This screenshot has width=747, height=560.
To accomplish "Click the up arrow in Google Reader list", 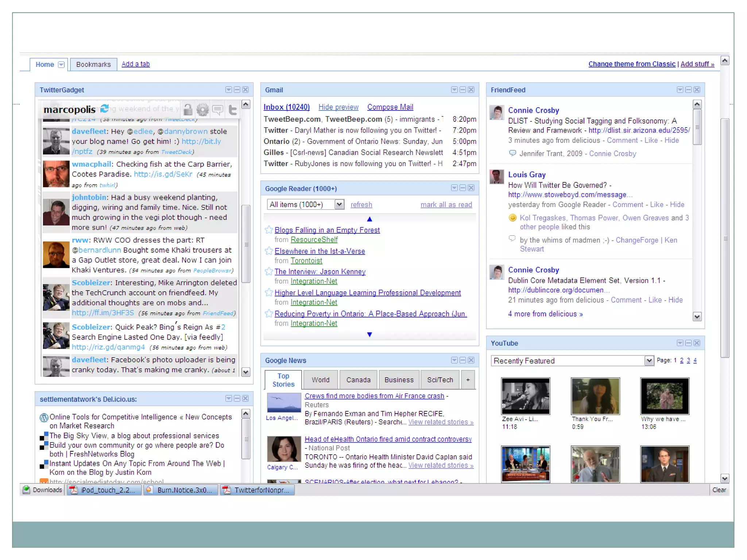I will tap(369, 219).
